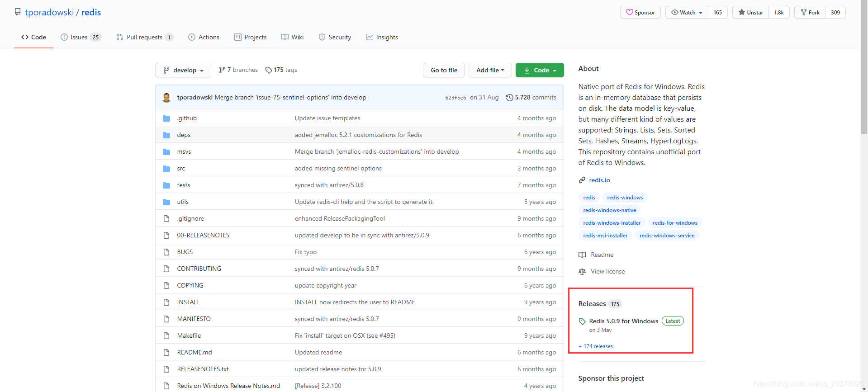Show the 7 branches list

(238, 70)
